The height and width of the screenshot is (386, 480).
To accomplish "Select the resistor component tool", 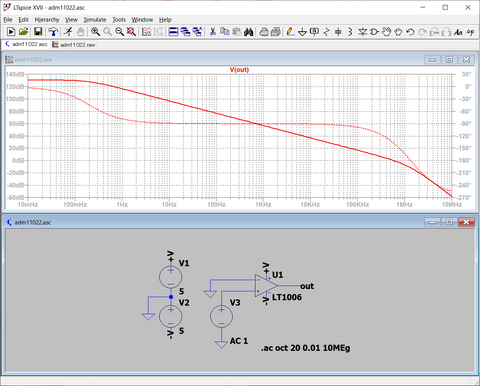I will (x=326, y=32).
